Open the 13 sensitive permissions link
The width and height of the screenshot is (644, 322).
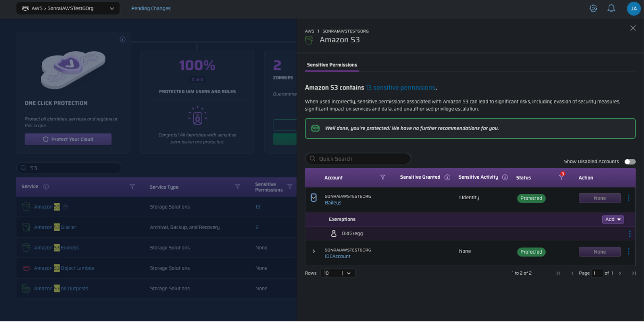(x=400, y=88)
